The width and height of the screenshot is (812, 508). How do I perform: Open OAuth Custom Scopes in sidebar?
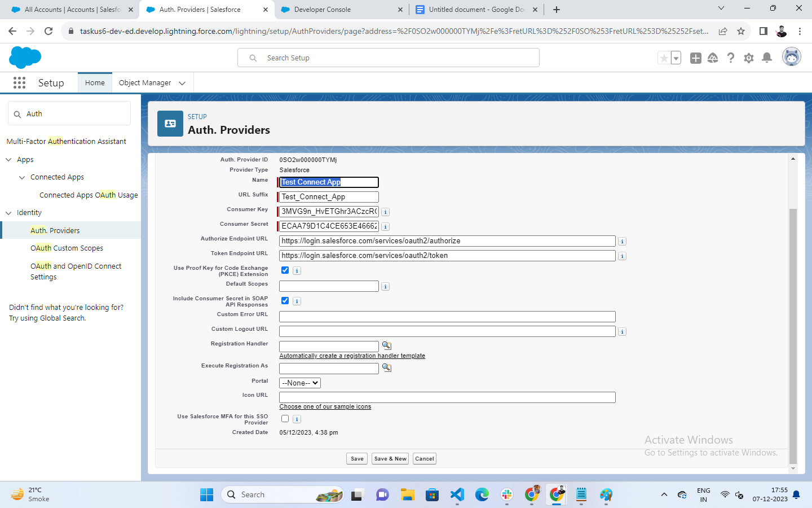click(x=67, y=248)
